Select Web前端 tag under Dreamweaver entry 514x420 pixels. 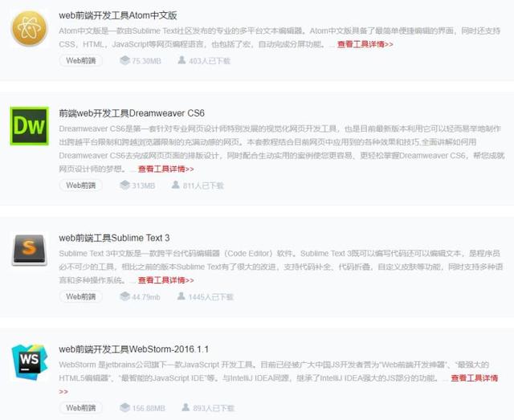(x=80, y=186)
